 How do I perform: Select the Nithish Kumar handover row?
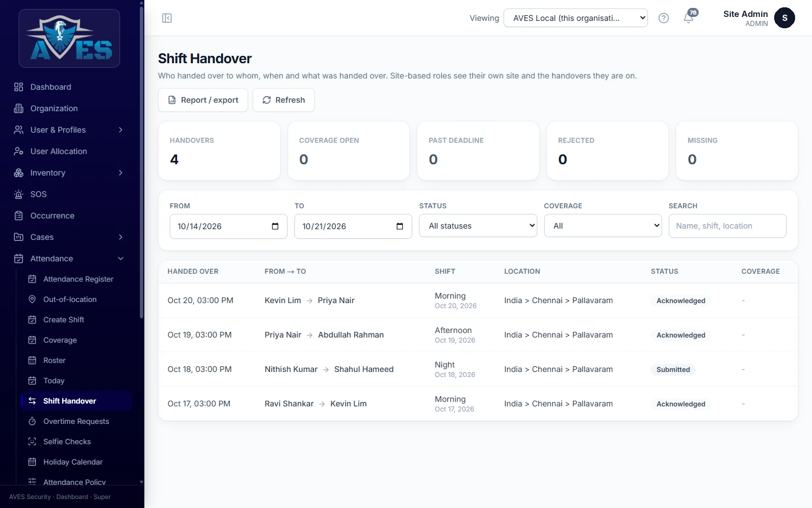(478, 369)
